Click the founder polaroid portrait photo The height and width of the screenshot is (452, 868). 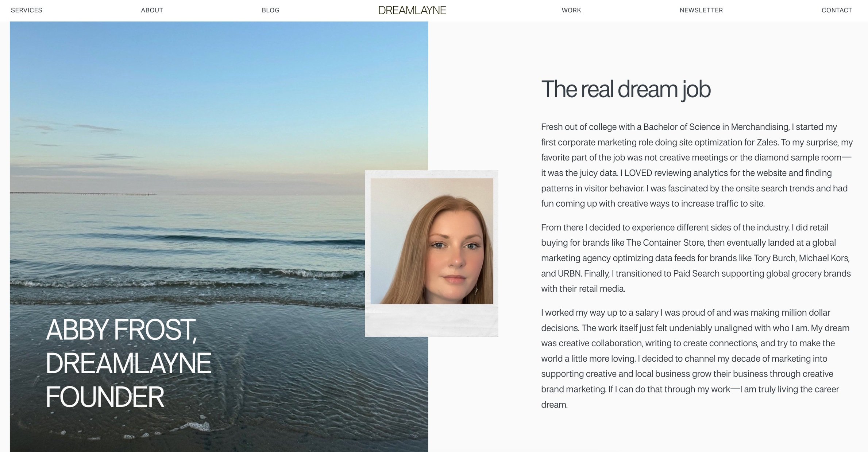click(432, 253)
